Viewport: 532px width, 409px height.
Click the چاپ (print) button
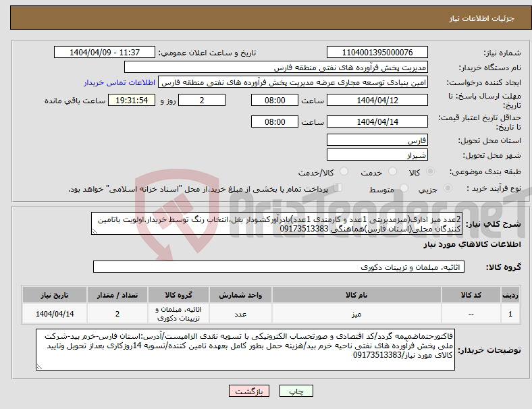click(296, 391)
